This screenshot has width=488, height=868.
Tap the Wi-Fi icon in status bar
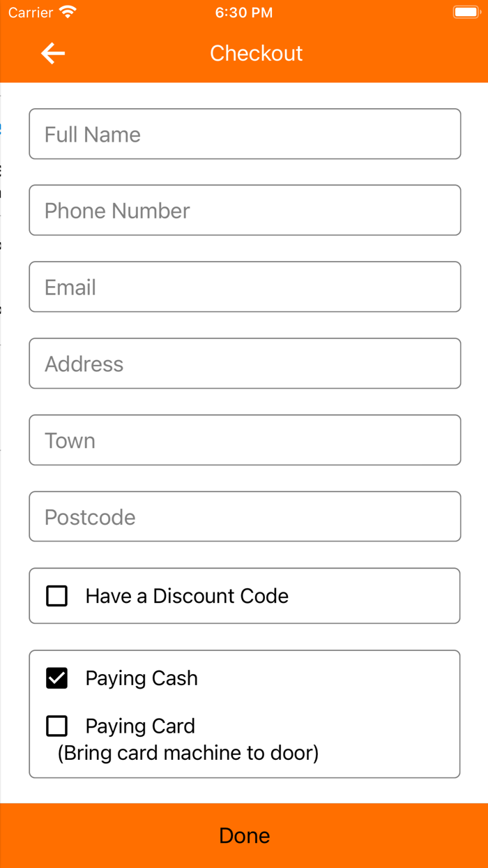click(68, 13)
